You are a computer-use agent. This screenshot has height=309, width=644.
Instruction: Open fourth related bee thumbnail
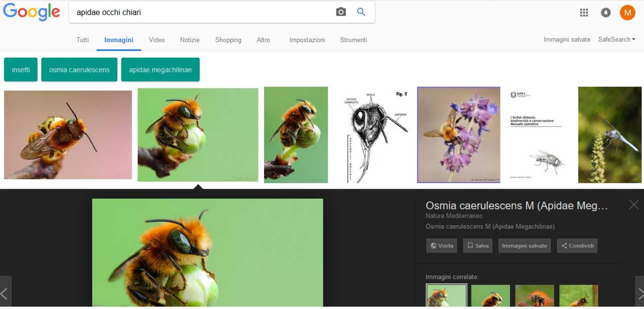[579, 296]
